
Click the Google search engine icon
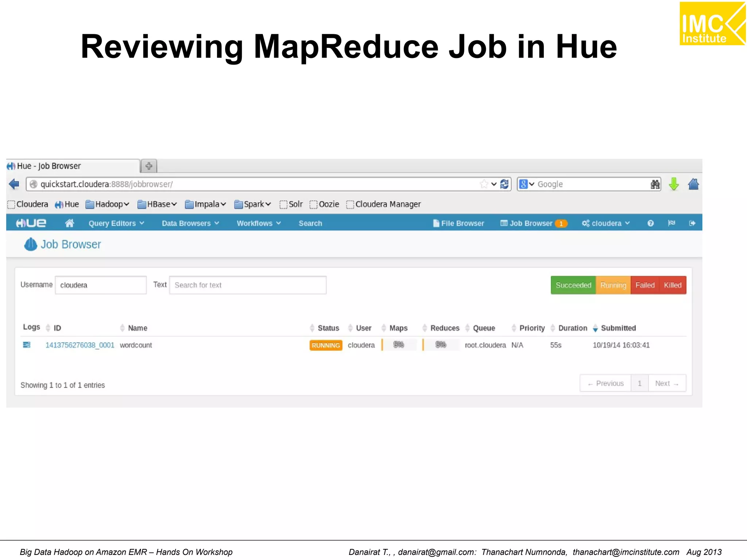523,184
